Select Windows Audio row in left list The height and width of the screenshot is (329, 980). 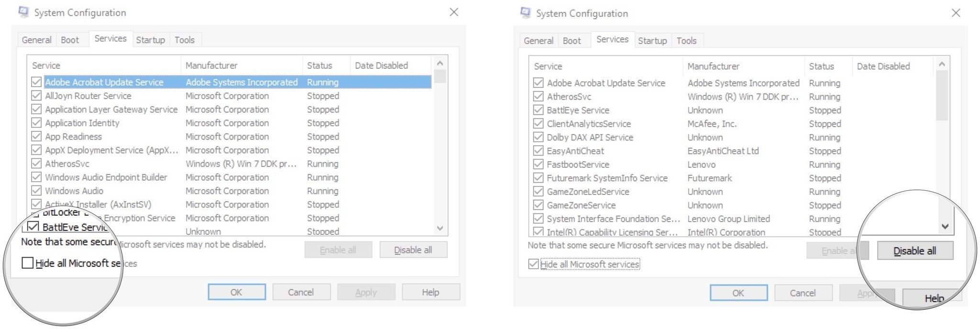230,190
